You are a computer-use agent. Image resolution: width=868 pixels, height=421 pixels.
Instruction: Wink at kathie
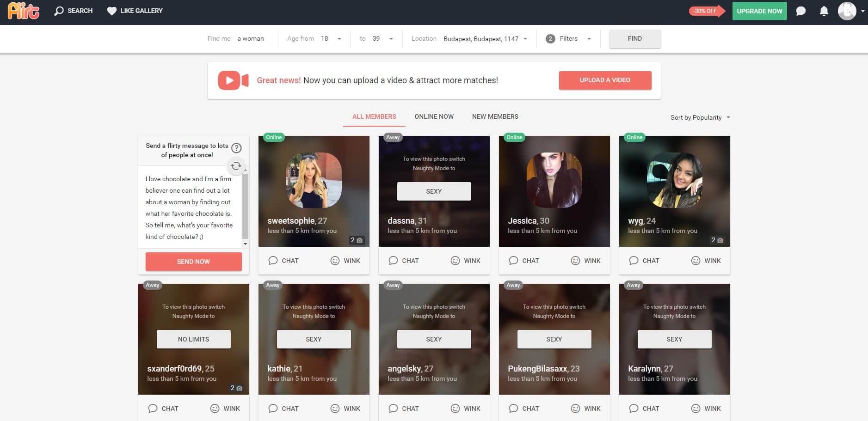click(x=345, y=409)
